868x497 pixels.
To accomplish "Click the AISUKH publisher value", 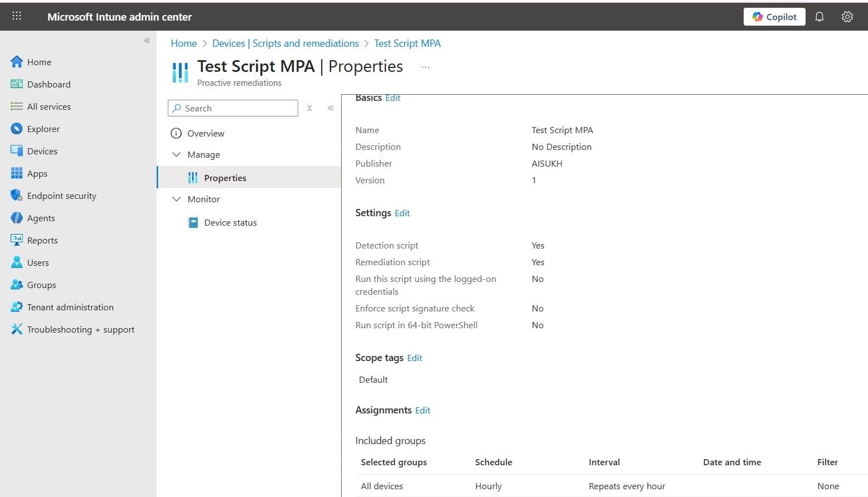I will click(547, 163).
